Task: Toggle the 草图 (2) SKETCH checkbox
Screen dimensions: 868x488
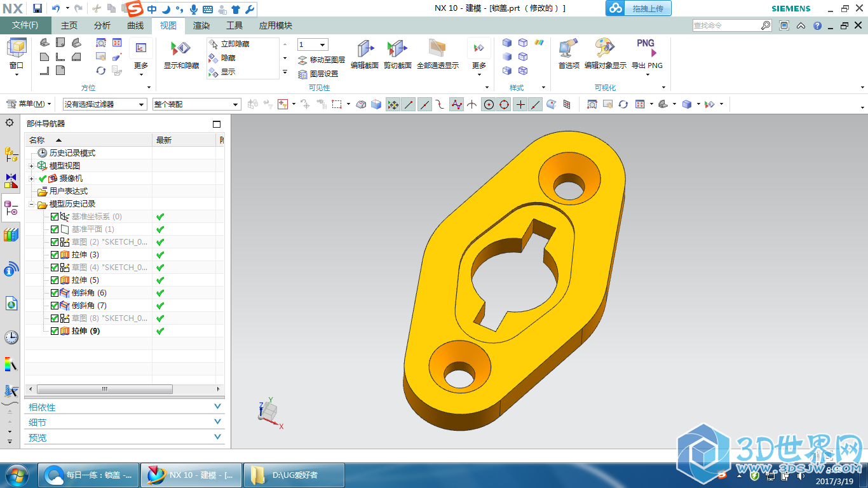Action: pyautogui.click(x=54, y=242)
